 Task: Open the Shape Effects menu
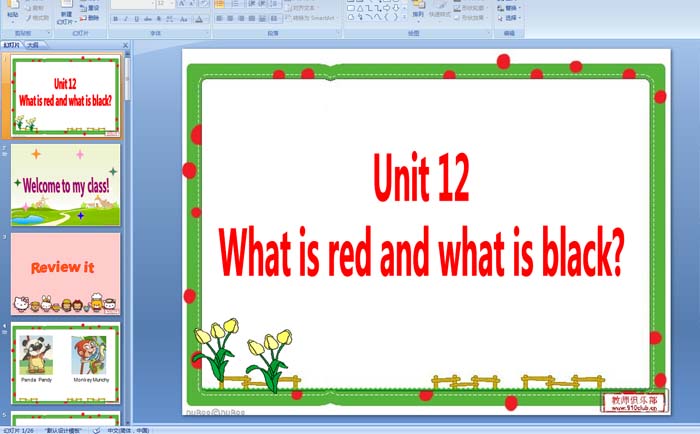point(470,18)
